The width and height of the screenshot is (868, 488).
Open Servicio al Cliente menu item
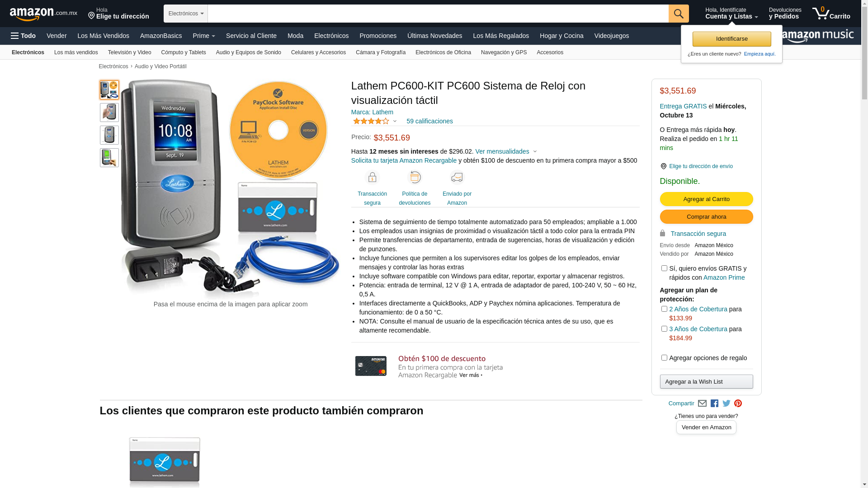pos(251,36)
